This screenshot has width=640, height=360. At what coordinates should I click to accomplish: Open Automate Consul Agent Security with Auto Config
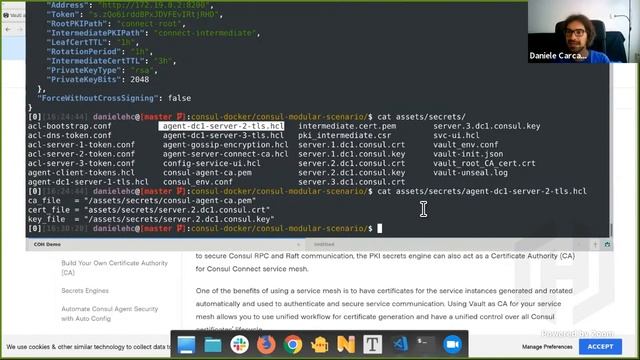tap(109, 313)
